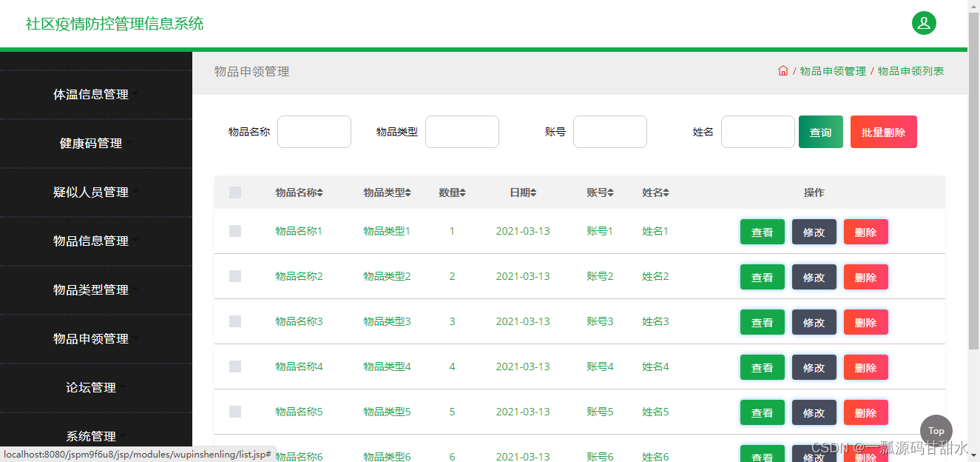Click the 物品名称4 cell
The image size is (980, 462).
coord(299,366)
